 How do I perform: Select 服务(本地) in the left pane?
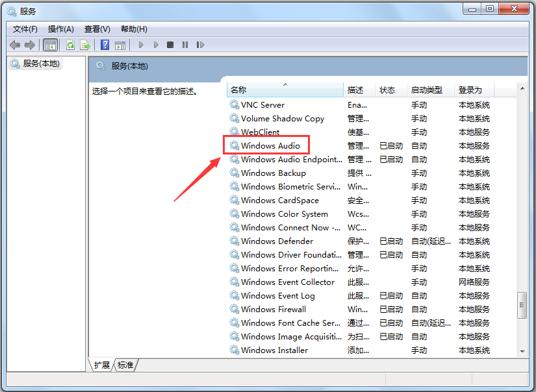tap(40, 64)
